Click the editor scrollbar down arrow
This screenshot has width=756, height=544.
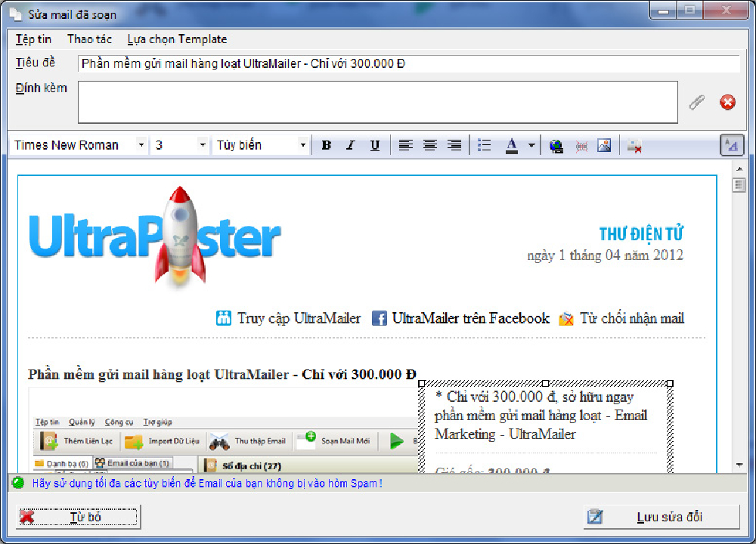739,465
